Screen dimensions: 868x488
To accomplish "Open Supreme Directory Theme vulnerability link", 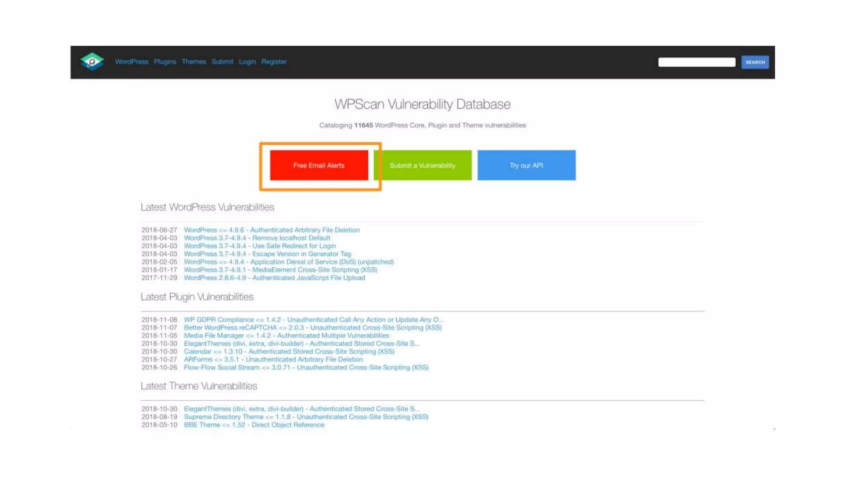I will pos(306,417).
